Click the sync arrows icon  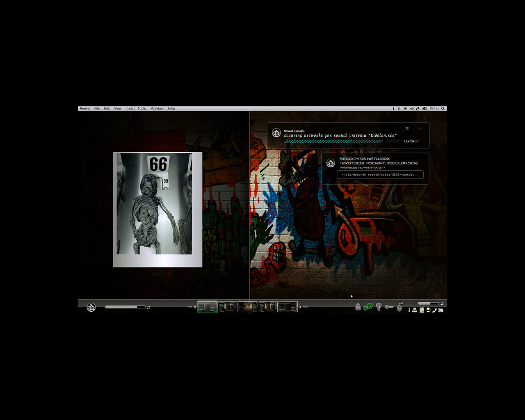click(418, 109)
